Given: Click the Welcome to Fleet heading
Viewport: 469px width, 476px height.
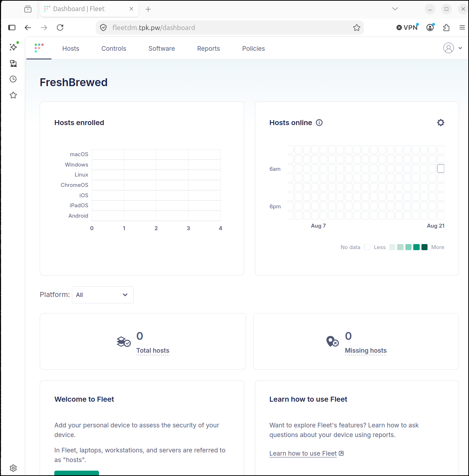Looking at the screenshot, I should (84, 399).
